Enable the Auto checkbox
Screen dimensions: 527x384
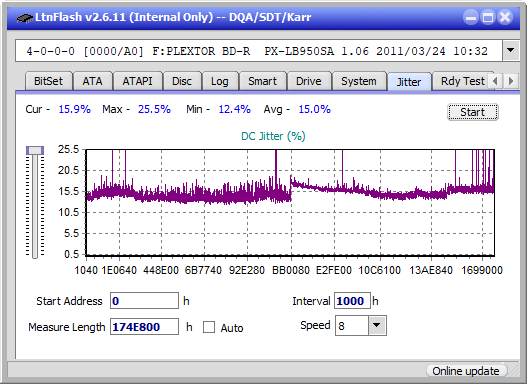point(209,327)
